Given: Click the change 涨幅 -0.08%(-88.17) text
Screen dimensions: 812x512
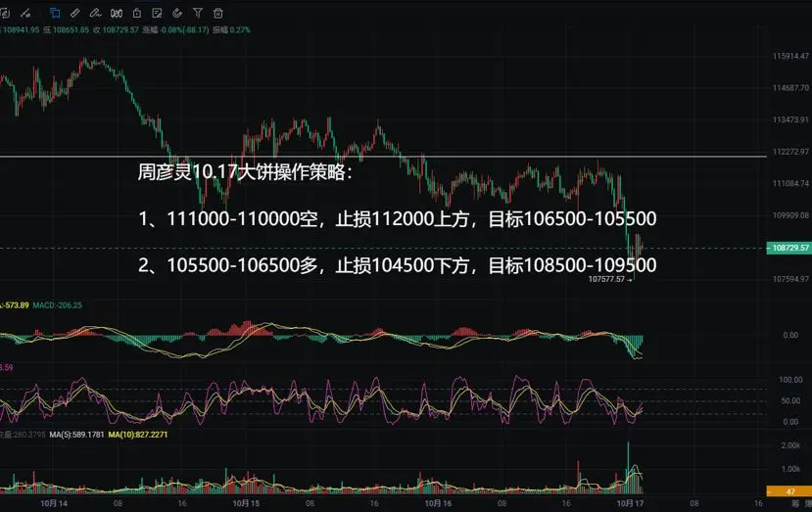Looking at the screenshot, I should click(x=175, y=30).
